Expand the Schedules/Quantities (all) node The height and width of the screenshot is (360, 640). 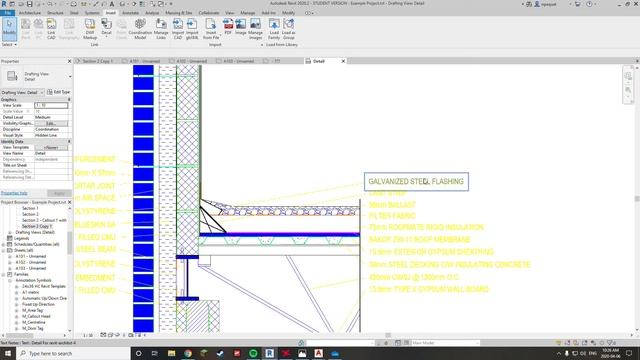pos(4,244)
